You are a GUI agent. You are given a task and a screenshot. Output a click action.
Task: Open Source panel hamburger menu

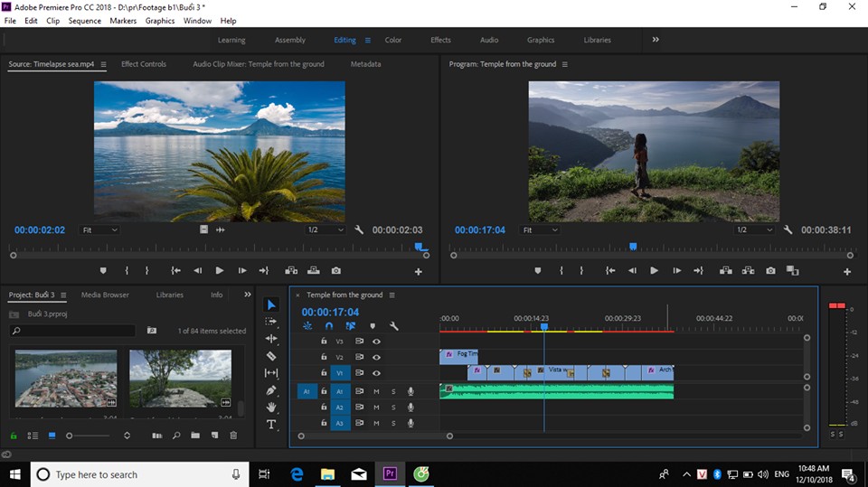pos(103,64)
